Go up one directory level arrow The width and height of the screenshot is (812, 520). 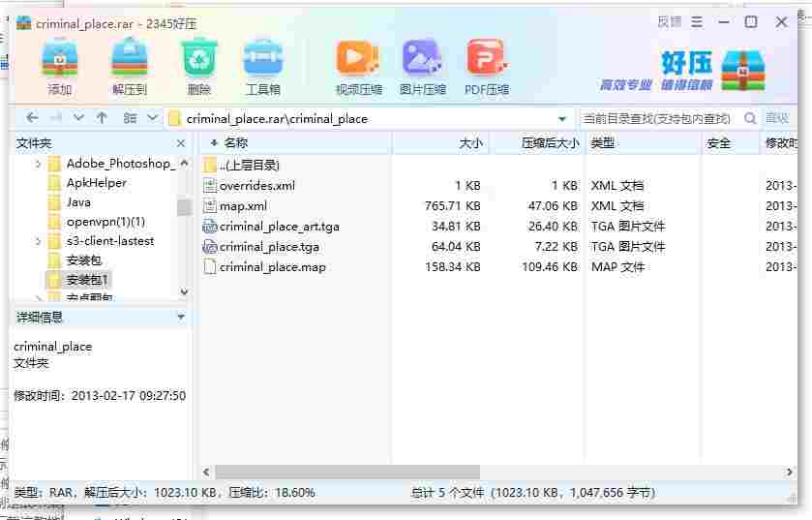(x=102, y=118)
